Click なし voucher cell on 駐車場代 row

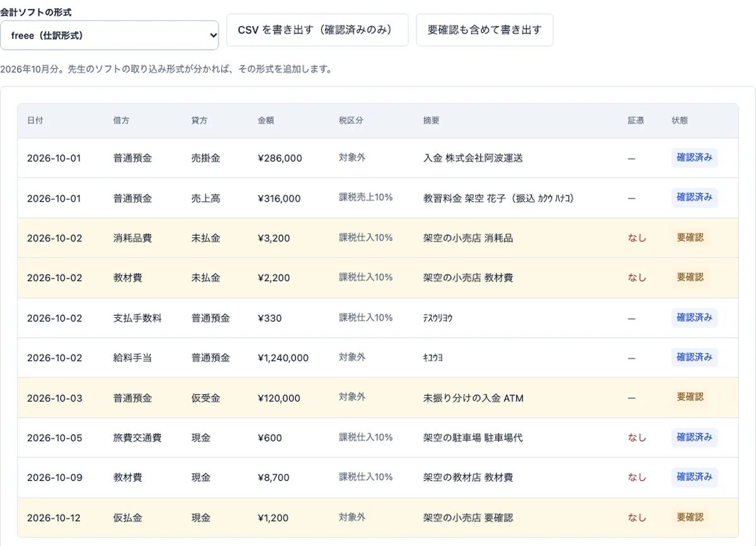(637, 438)
